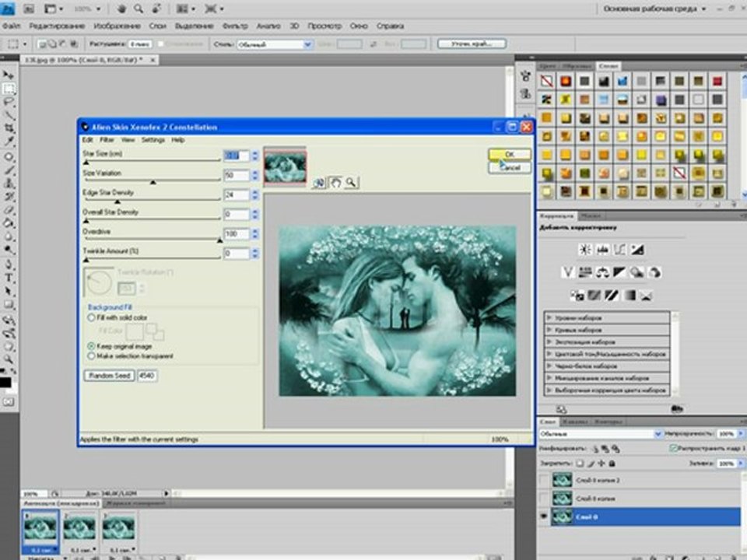
Task: Select the Rectangular Marquee tool in the toolbox
Action: 9,89
